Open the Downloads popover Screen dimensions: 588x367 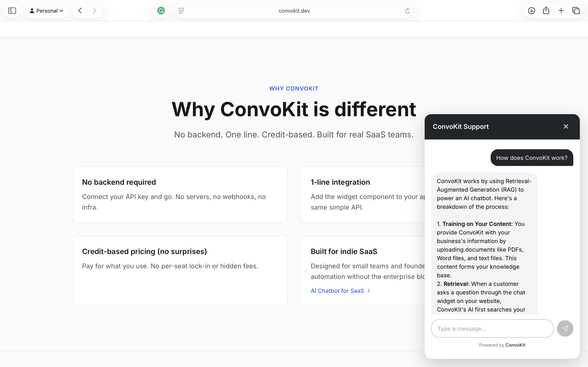[x=531, y=10]
